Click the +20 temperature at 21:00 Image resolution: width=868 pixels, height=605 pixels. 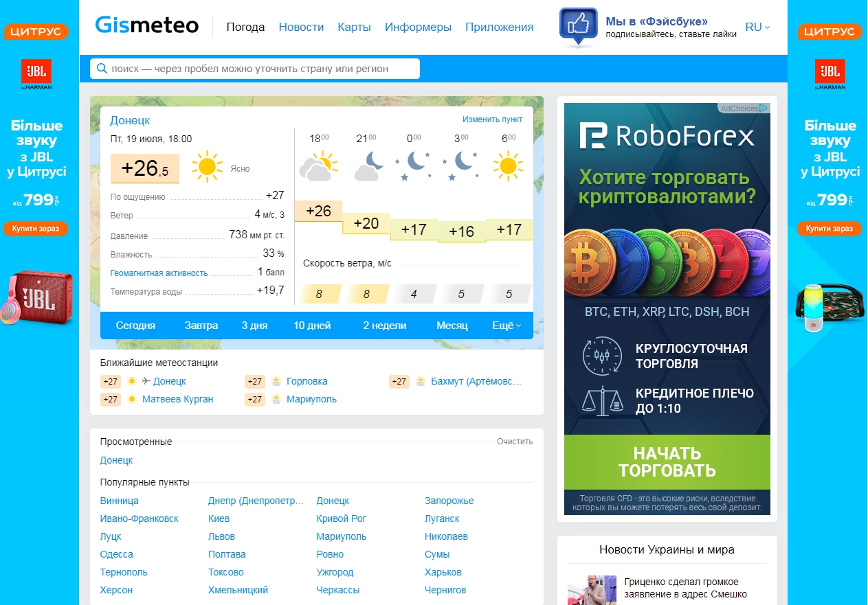tap(366, 223)
